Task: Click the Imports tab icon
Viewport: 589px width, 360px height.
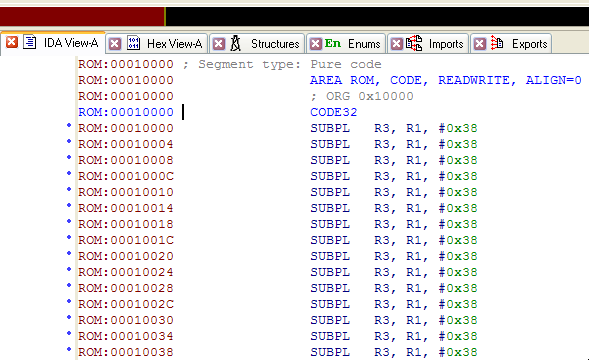Action: click(414, 43)
